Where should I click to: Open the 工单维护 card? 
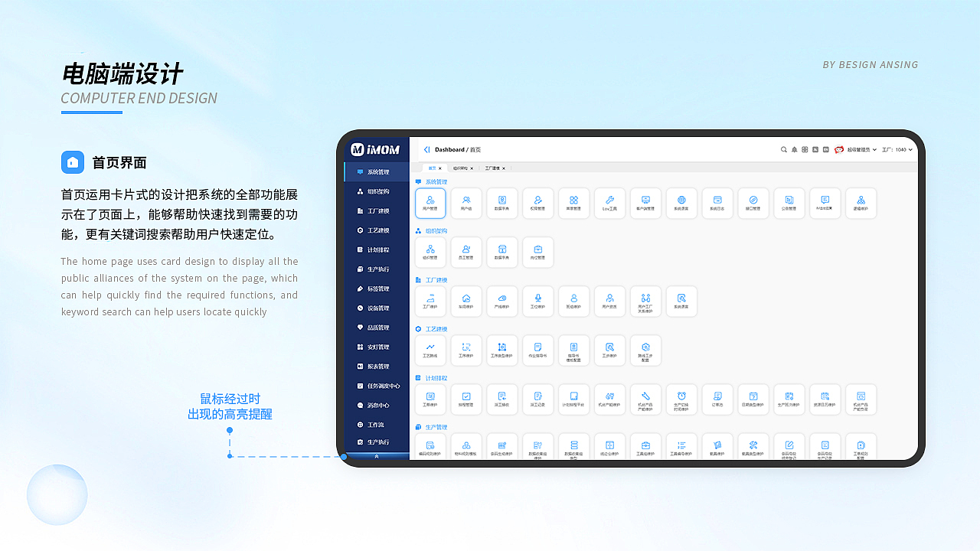click(430, 399)
